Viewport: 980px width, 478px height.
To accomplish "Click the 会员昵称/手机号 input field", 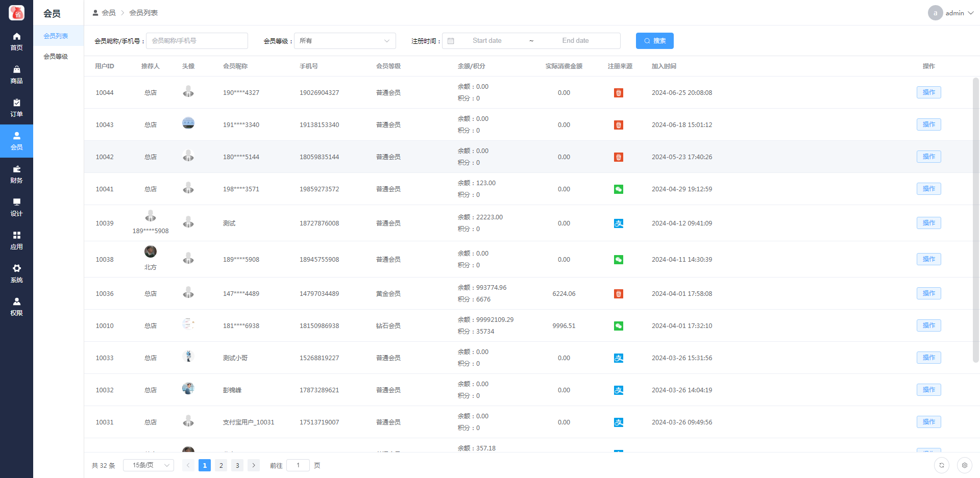I will tap(197, 41).
